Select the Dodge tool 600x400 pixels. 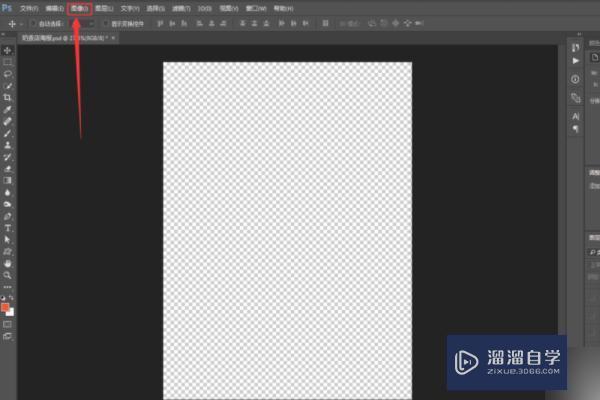7,204
